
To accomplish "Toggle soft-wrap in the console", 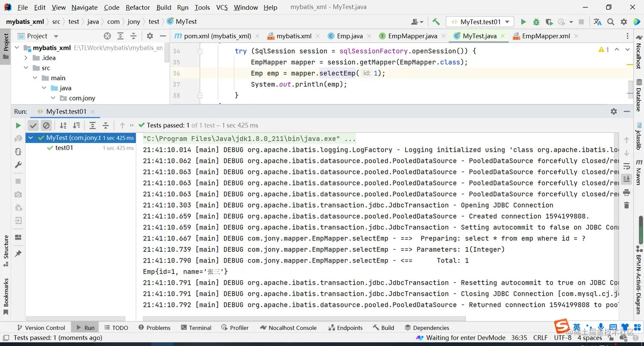I will (626, 166).
